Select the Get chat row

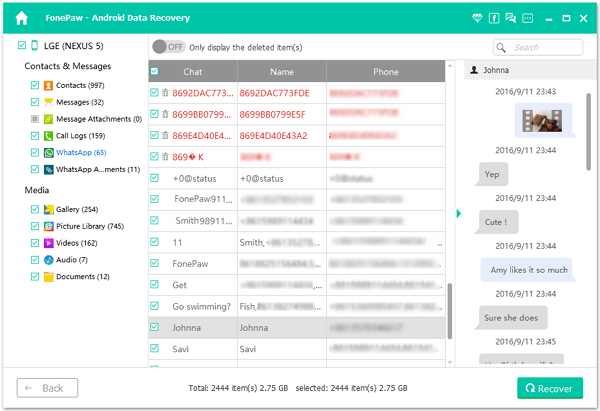pos(297,285)
